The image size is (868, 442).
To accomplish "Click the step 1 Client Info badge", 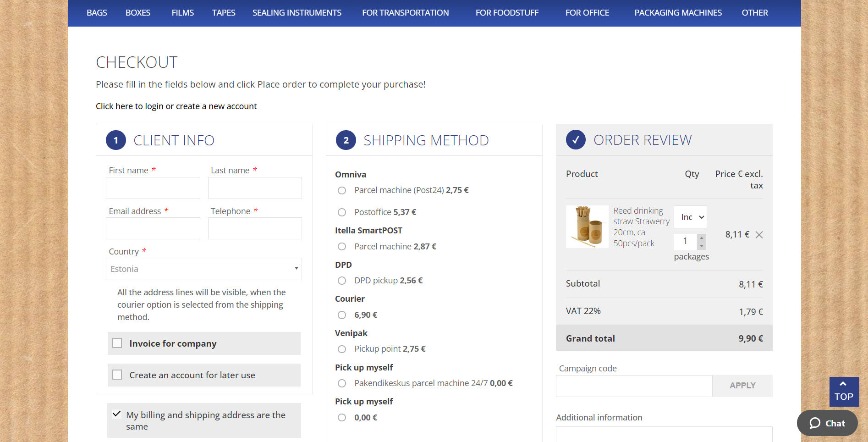I will pyautogui.click(x=116, y=140).
